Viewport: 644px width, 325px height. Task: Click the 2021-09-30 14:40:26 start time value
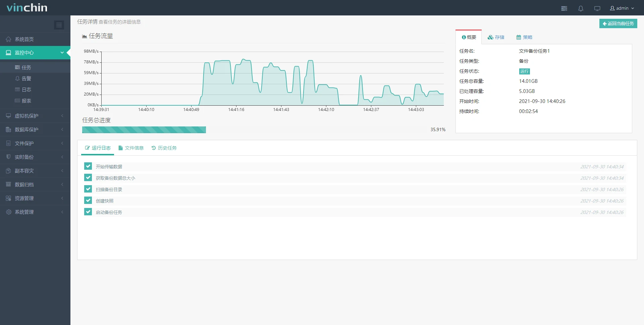tap(542, 101)
